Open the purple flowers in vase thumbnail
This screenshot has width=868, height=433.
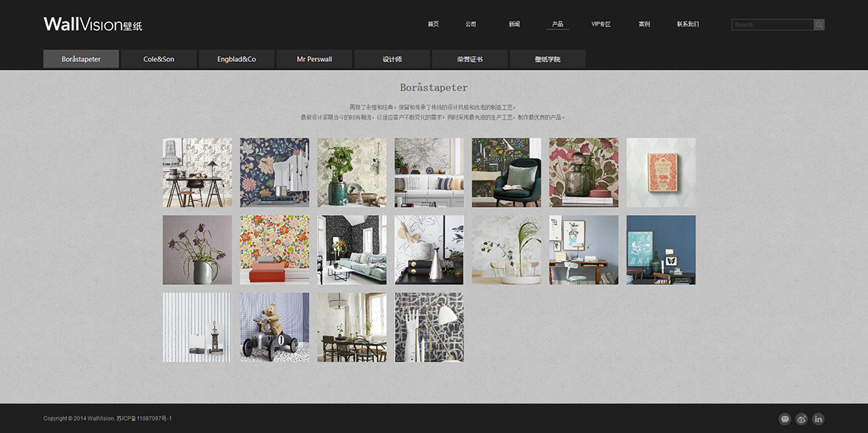(x=197, y=250)
